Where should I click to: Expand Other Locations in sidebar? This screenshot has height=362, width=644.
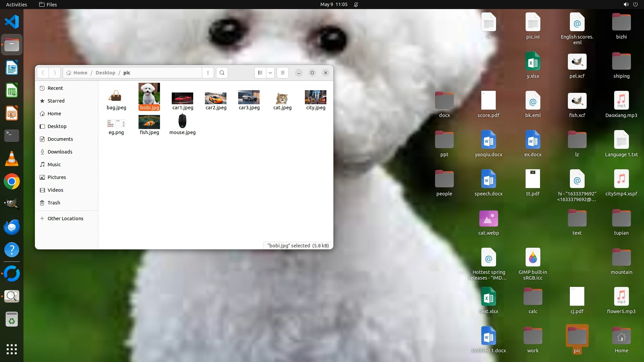[x=65, y=219]
